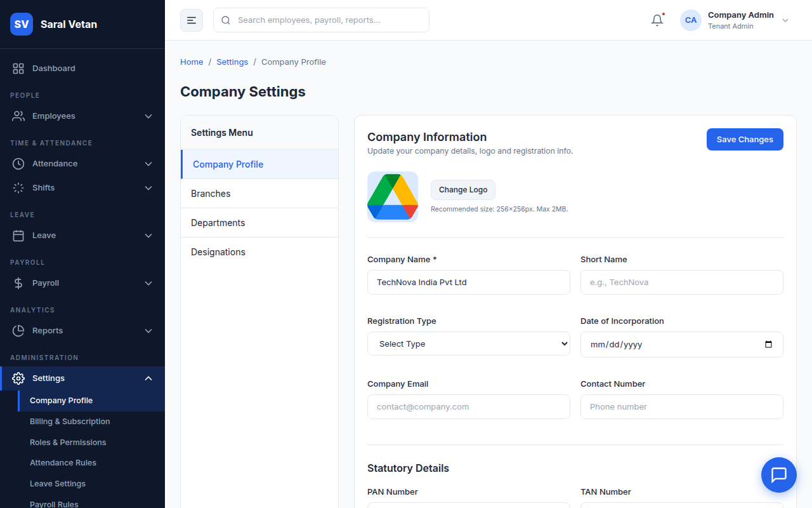Click the Payroll dollar icon

pos(18,283)
